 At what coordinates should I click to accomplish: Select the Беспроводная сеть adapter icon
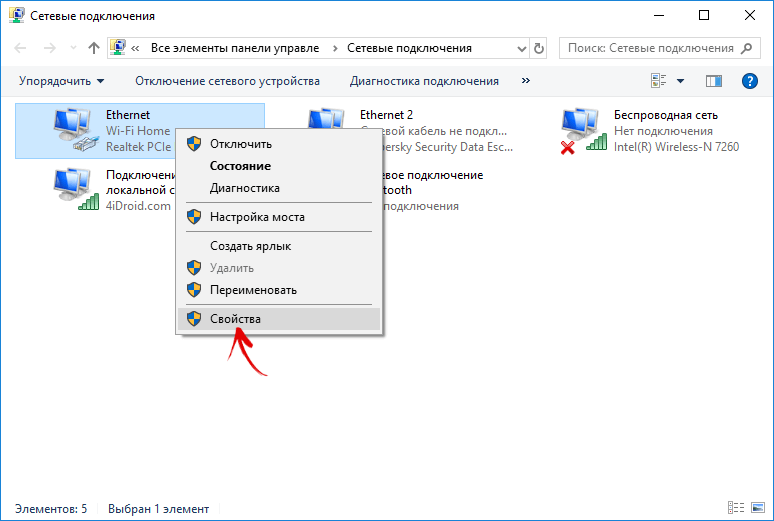[x=583, y=131]
